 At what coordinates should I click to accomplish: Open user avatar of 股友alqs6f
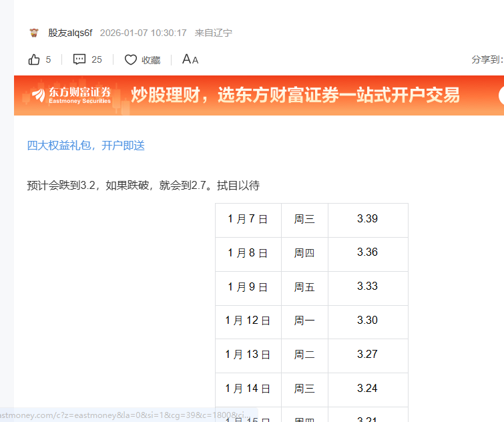tap(34, 33)
